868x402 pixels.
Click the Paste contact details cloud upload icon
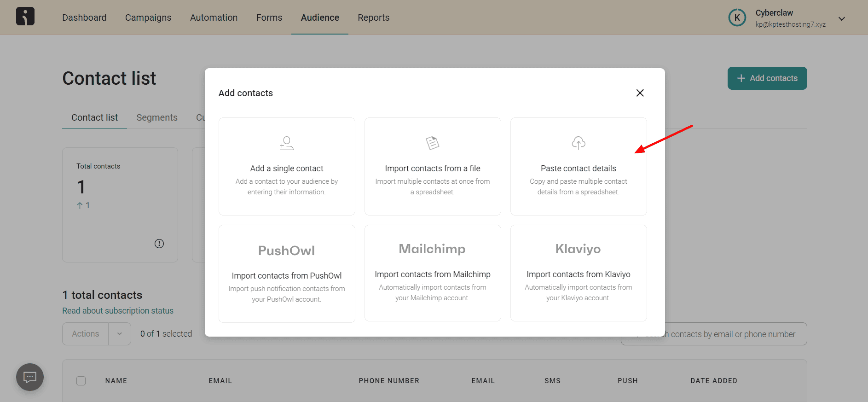coord(578,143)
